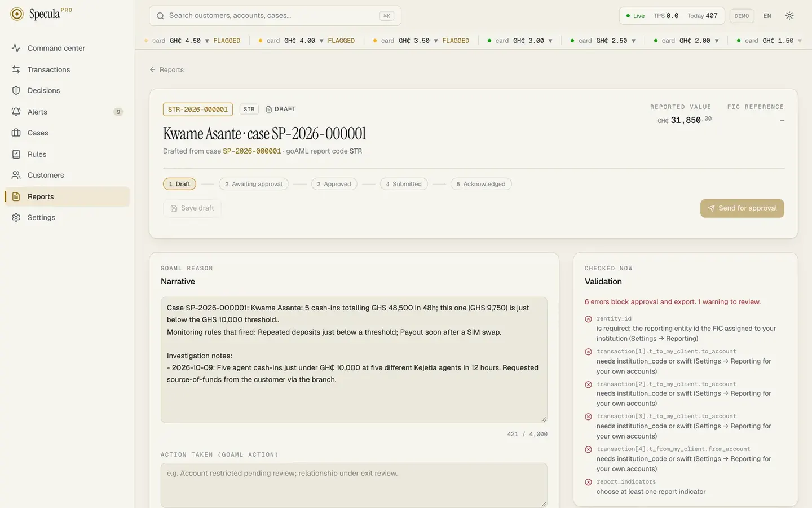
Task: Click the entity_id error icon
Action: click(x=588, y=319)
